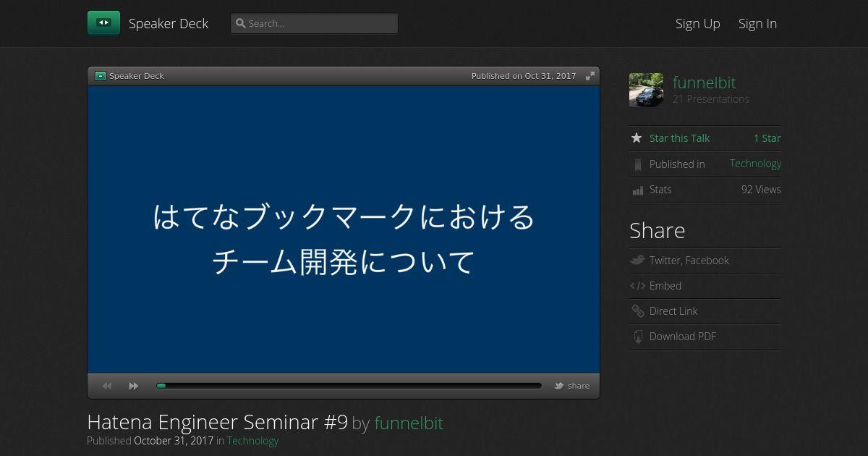Click the '1 Star' count
Screen dimensions: 868x456
767,138
